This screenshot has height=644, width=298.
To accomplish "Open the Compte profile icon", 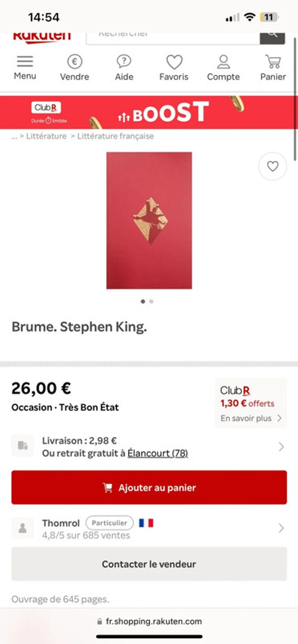I will (x=223, y=62).
